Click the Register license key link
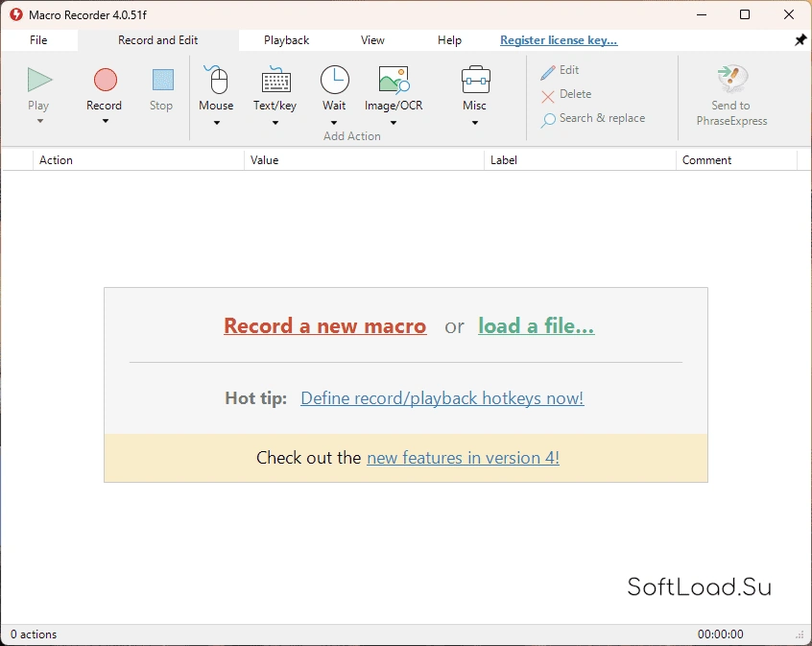812x646 pixels. click(x=559, y=40)
